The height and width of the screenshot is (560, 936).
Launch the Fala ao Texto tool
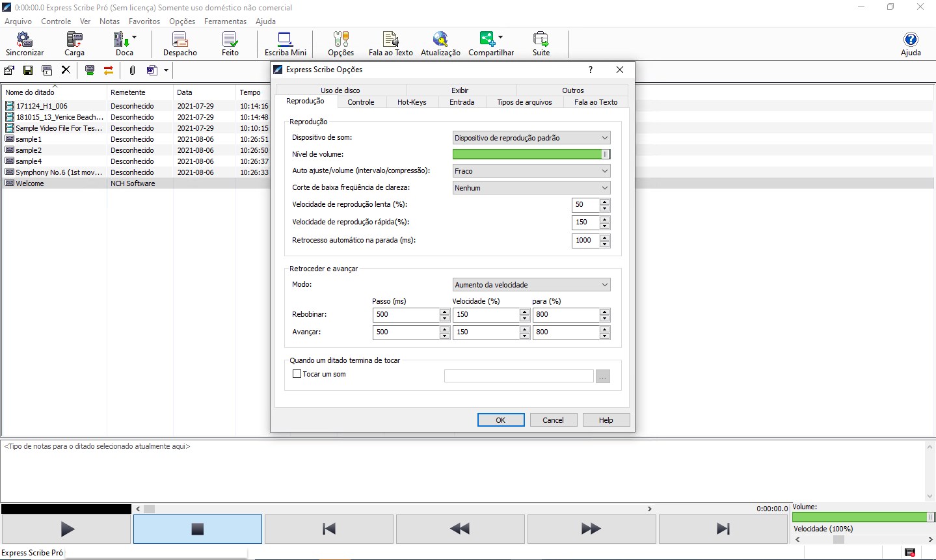click(x=391, y=44)
